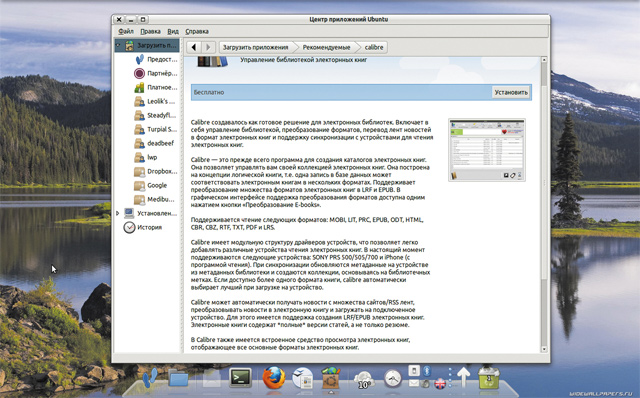Open the dock clock applet
The image size is (640, 398).
392,378
